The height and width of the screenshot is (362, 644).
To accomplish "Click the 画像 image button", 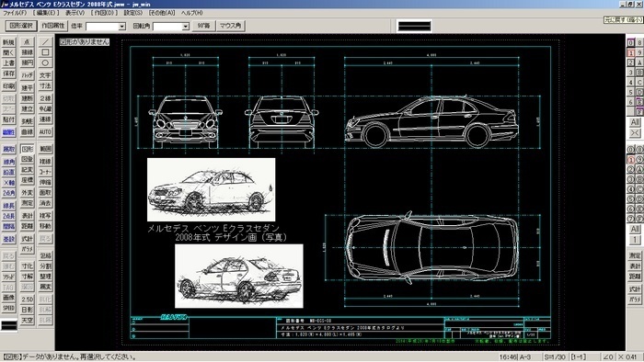I will coord(8,297).
